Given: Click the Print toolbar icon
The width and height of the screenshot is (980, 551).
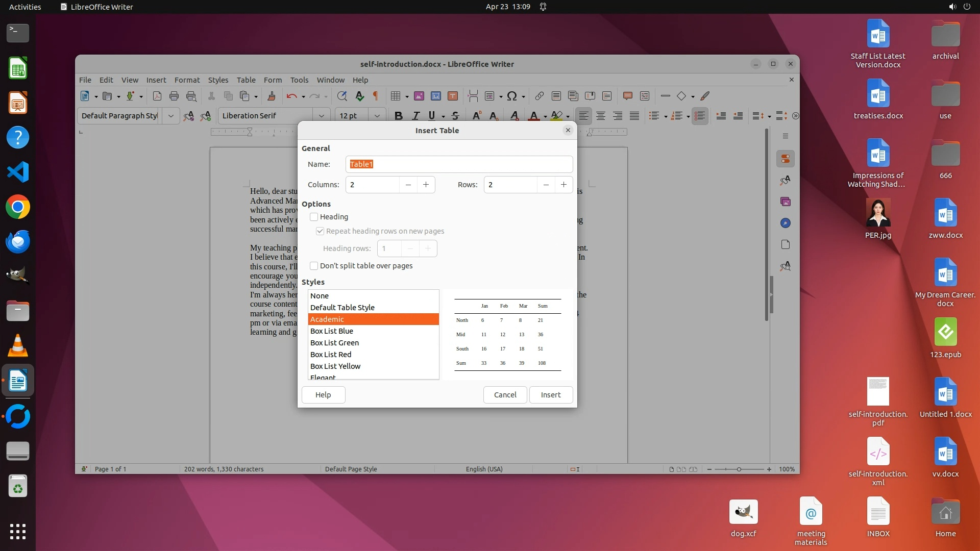Looking at the screenshot, I should pos(174,96).
